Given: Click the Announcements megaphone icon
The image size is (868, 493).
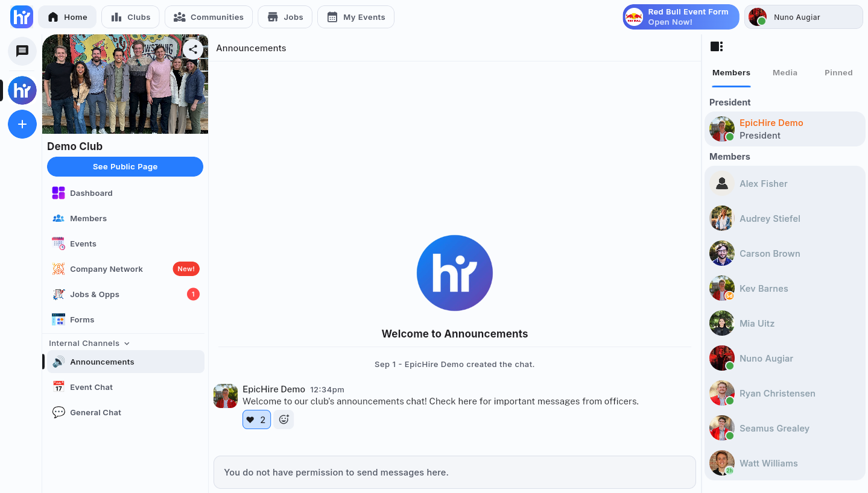Looking at the screenshot, I should click(59, 362).
